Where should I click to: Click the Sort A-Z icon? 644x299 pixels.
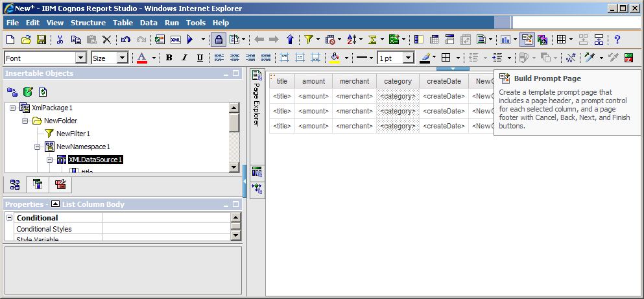[x=351, y=40]
